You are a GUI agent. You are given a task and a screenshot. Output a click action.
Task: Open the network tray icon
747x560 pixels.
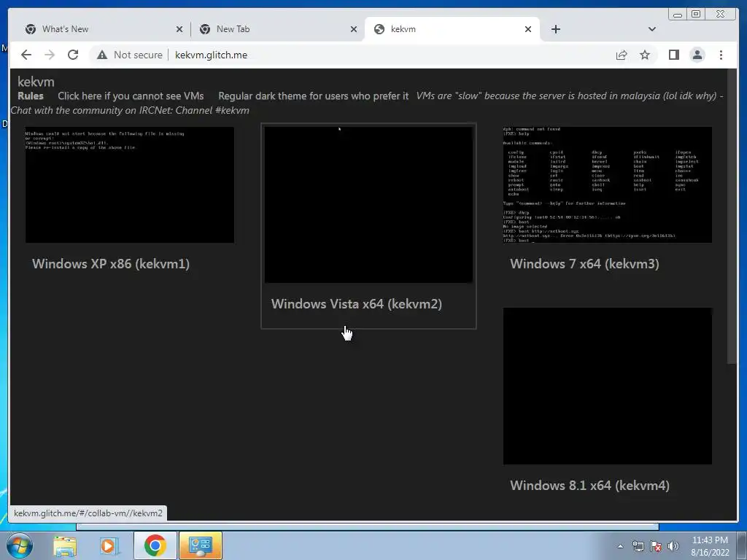click(638, 546)
